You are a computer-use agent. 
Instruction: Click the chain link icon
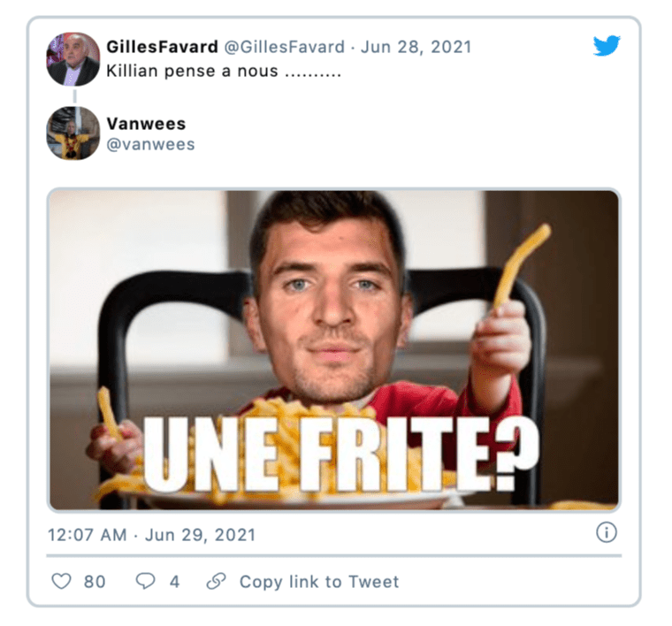(216, 582)
